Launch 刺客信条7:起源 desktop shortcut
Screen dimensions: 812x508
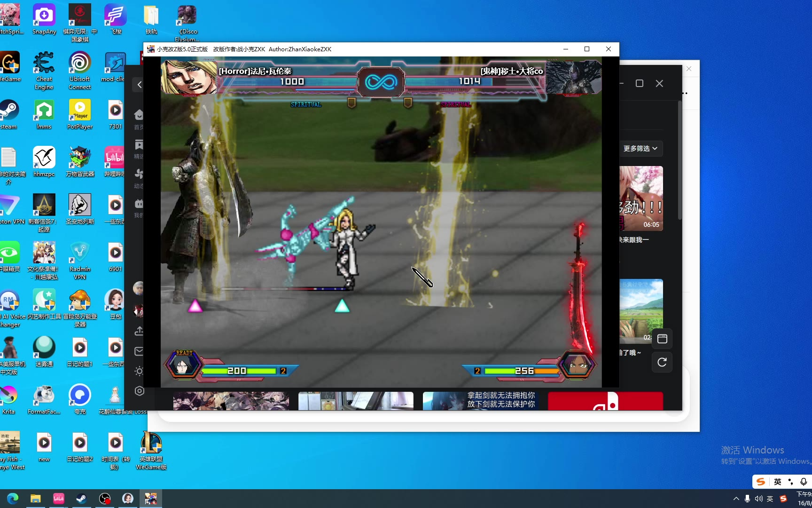44,213
